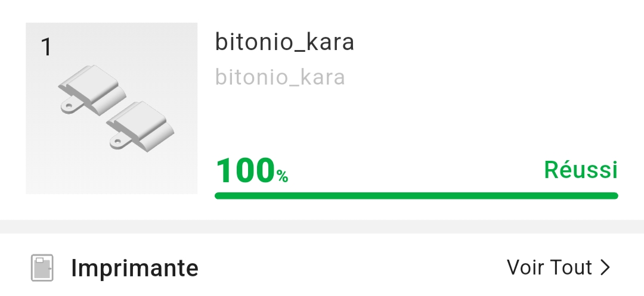
Task: Click the printer icon beside Imprimante
Action: pos(42,268)
